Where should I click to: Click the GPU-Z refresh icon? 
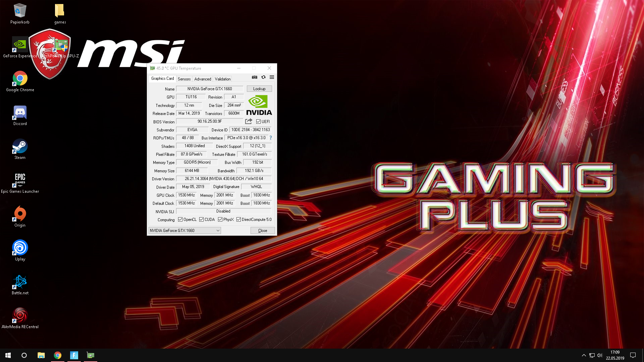(x=263, y=77)
